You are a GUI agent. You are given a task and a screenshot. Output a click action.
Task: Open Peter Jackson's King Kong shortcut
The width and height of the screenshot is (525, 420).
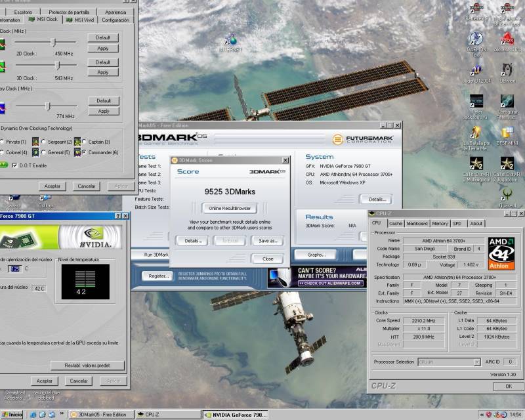(476, 106)
